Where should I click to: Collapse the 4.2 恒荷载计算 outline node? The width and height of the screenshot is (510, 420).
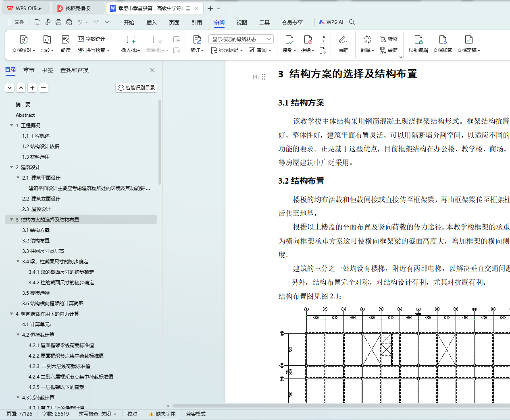(x=18, y=335)
